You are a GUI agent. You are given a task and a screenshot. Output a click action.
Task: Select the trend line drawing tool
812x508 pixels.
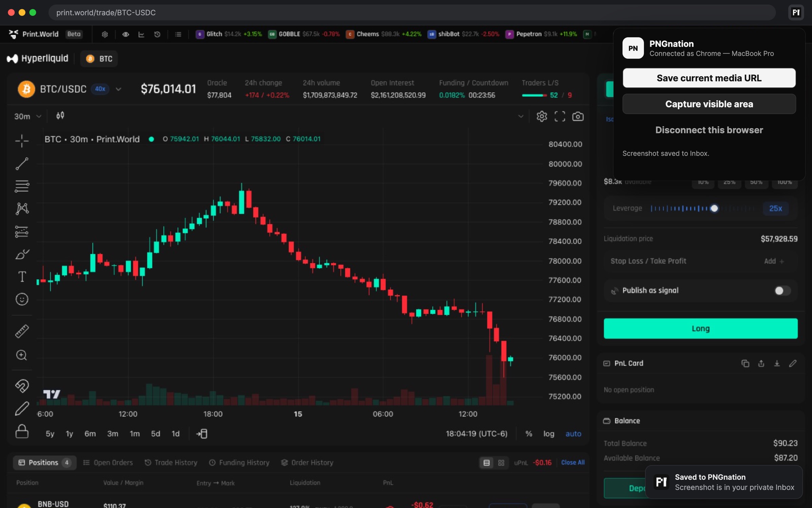click(22, 164)
